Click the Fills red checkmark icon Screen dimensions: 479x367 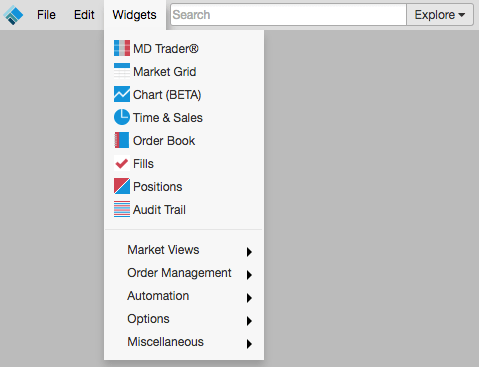click(x=122, y=163)
